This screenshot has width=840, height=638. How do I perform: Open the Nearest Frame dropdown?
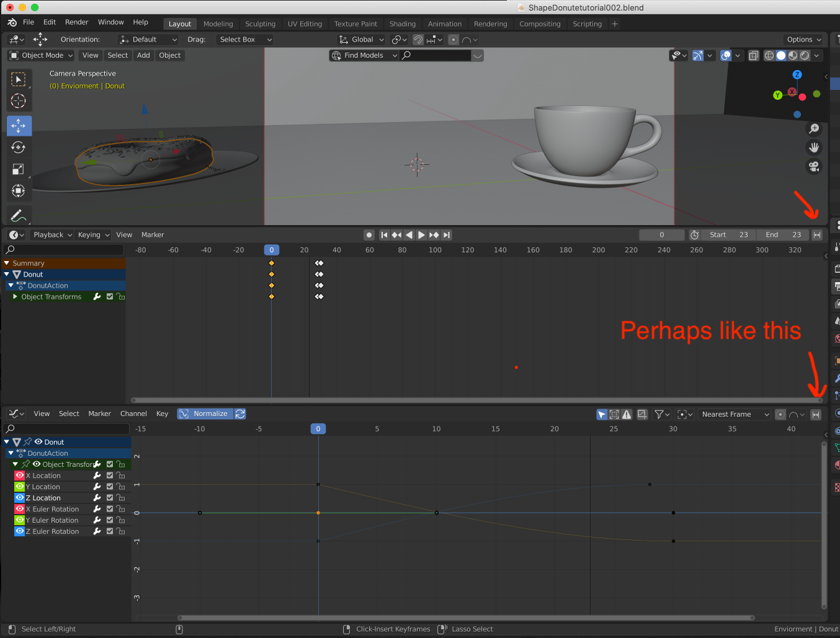point(735,414)
